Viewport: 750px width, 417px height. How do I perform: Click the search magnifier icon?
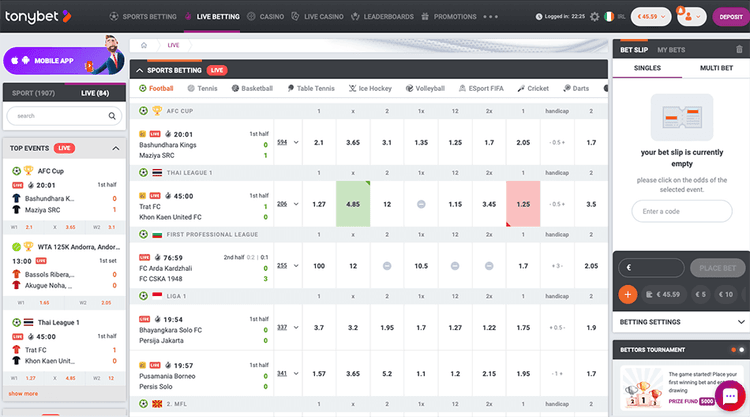112,116
